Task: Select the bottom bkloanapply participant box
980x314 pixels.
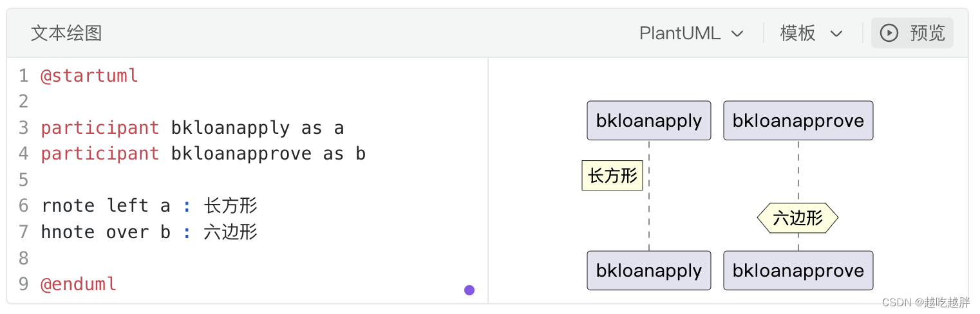Action: coord(648,270)
